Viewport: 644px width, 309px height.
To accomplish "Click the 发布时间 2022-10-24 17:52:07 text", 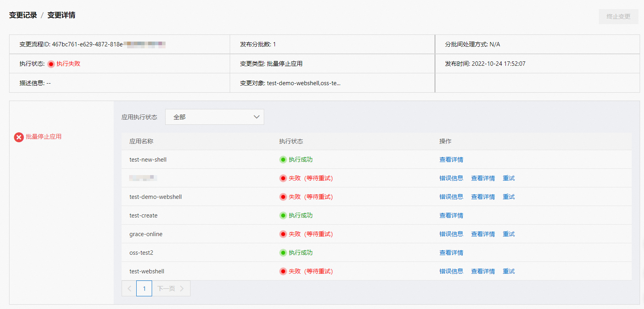I will tap(485, 64).
